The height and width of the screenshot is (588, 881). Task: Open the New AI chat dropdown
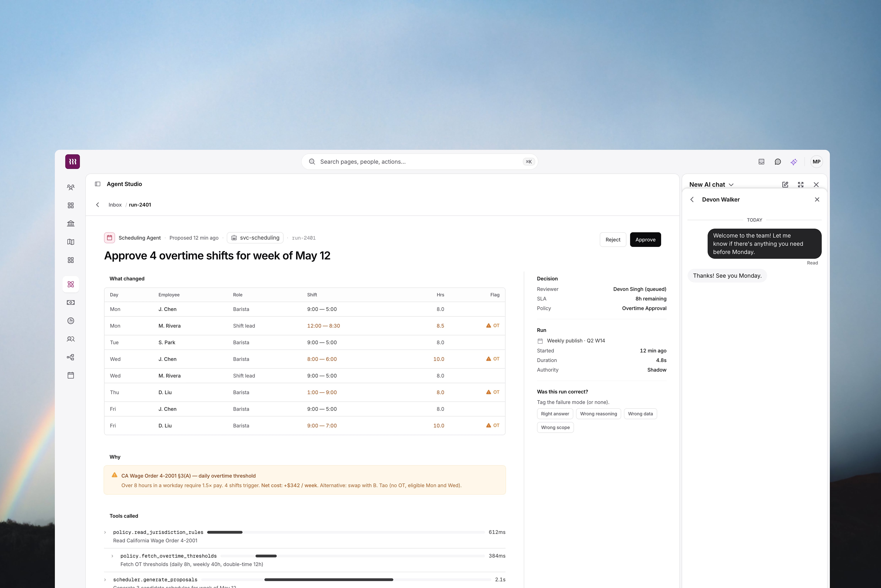(x=711, y=184)
